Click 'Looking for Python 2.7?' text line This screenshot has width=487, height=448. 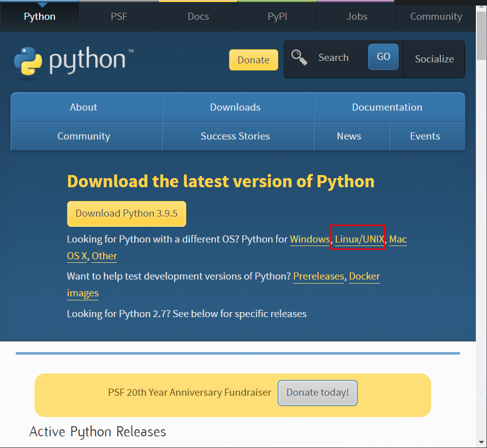(187, 314)
